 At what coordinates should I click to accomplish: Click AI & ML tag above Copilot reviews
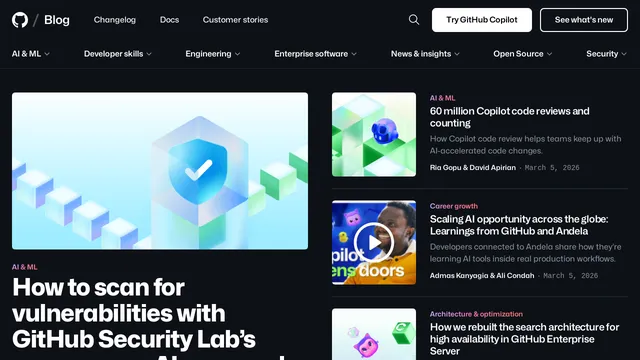(442, 98)
